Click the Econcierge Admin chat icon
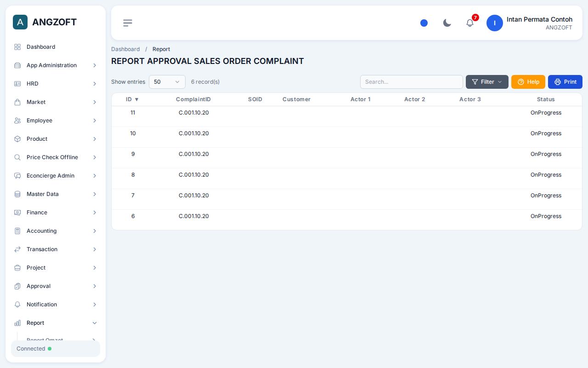588x368 pixels. point(17,176)
